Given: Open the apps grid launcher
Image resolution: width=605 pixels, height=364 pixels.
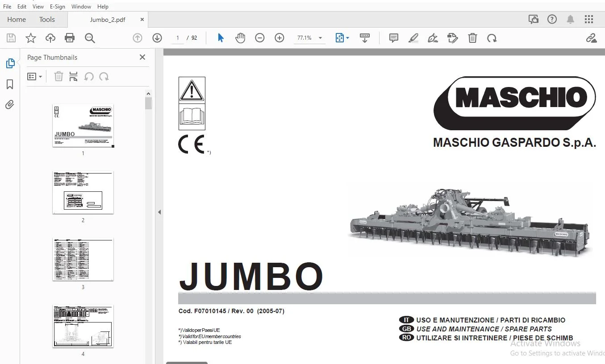Looking at the screenshot, I should click(589, 20).
